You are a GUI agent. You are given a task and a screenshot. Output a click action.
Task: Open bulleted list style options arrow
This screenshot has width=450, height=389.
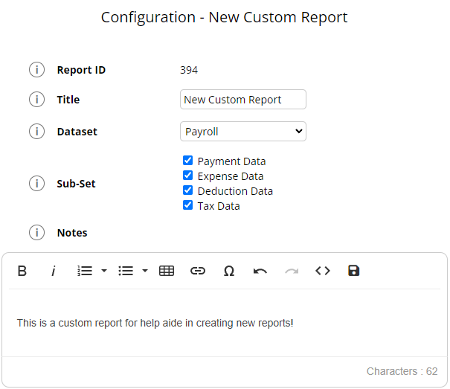[145, 271]
